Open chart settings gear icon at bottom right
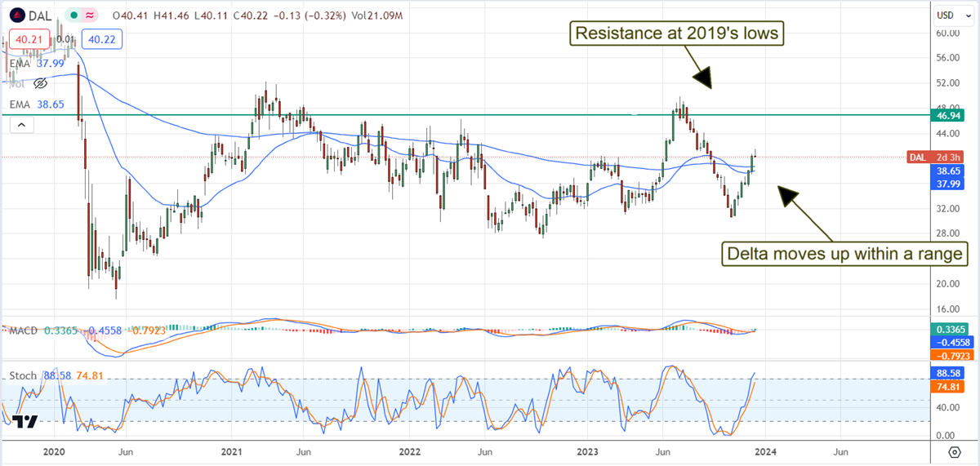This screenshot has height=466, width=980. 953,451
